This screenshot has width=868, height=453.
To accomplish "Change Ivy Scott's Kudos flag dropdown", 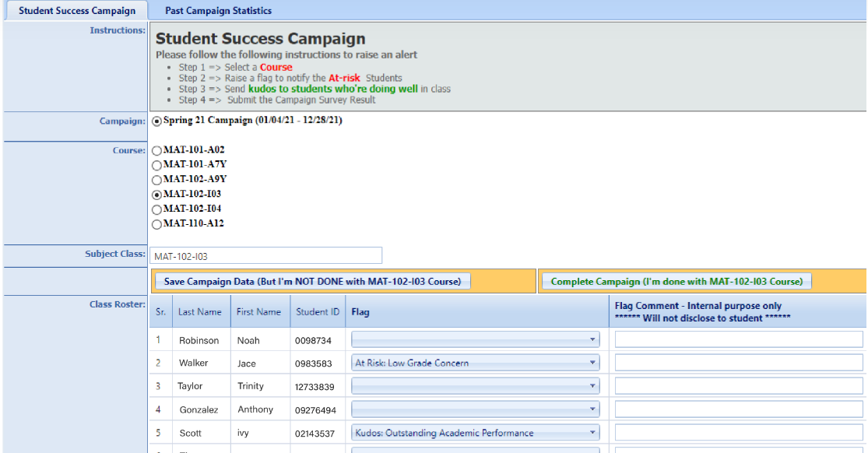I will pos(475,433).
